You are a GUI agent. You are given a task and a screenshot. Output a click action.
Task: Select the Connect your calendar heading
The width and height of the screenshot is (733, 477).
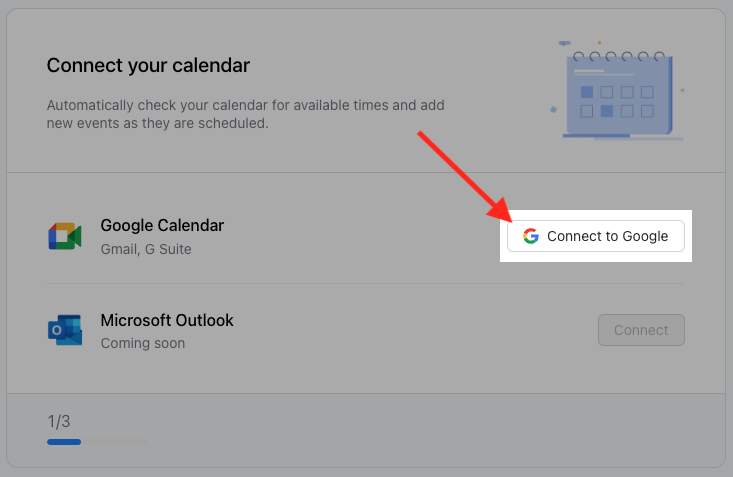[x=148, y=66]
